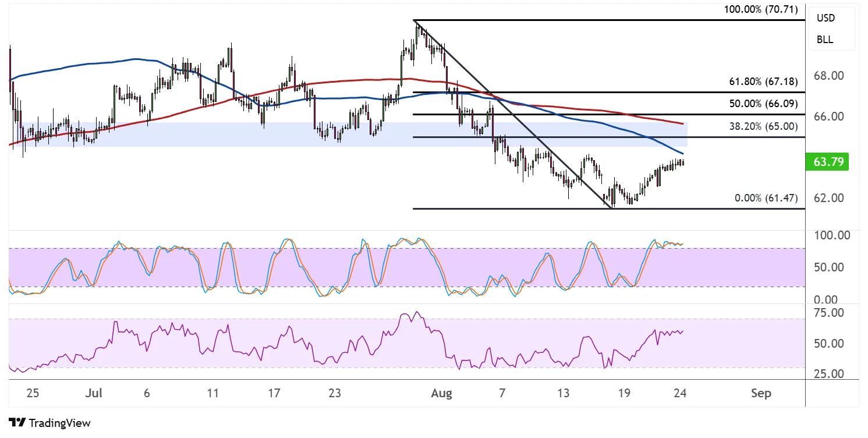Select the BLL symbol label
This screenshot has height=438, width=868.
(824, 40)
